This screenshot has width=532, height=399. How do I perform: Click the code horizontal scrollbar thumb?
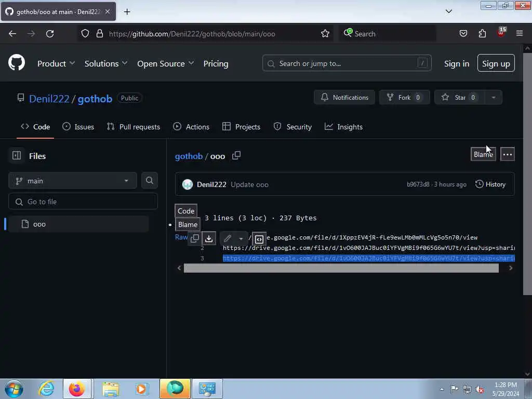(341, 268)
